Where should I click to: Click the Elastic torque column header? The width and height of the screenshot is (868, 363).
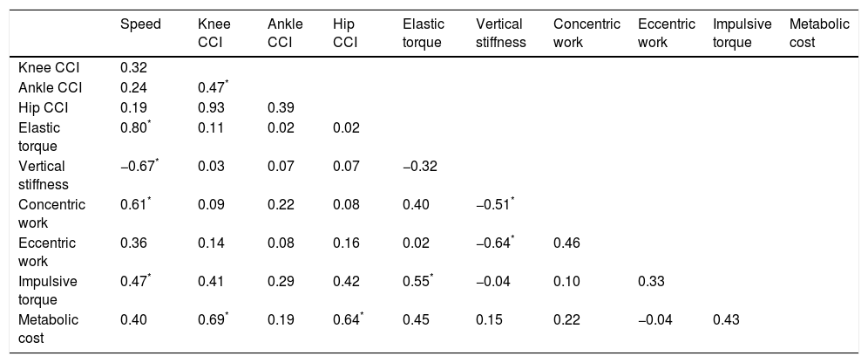click(x=422, y=31)
